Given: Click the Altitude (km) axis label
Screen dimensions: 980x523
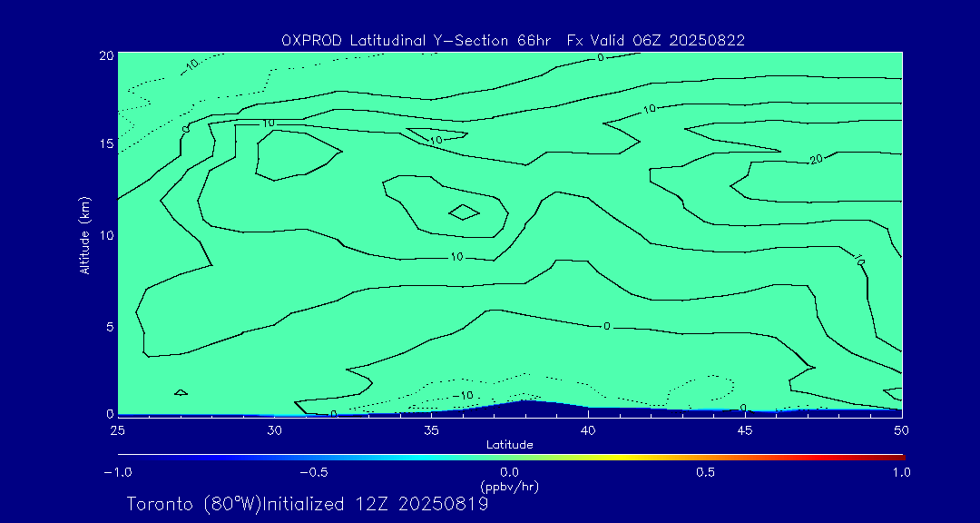Looking at the screenshot, I should (x=84, y=234).
